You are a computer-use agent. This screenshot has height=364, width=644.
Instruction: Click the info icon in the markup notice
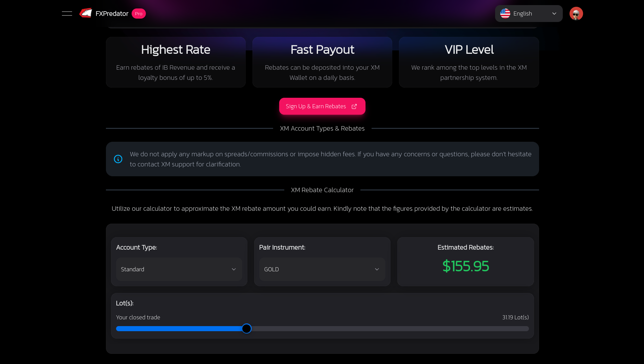point(118,159)
